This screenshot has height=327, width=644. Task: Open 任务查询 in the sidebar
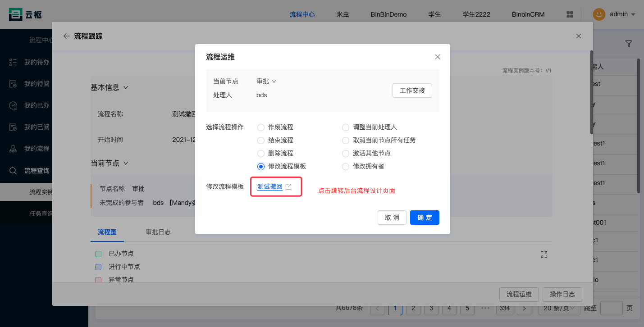pyautogui.click(x=41, y=213)
